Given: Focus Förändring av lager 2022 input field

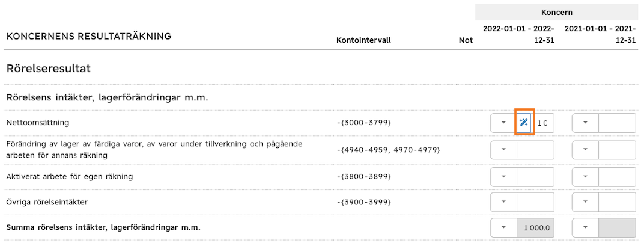Looking at the screenshot, I should point(535,150).
